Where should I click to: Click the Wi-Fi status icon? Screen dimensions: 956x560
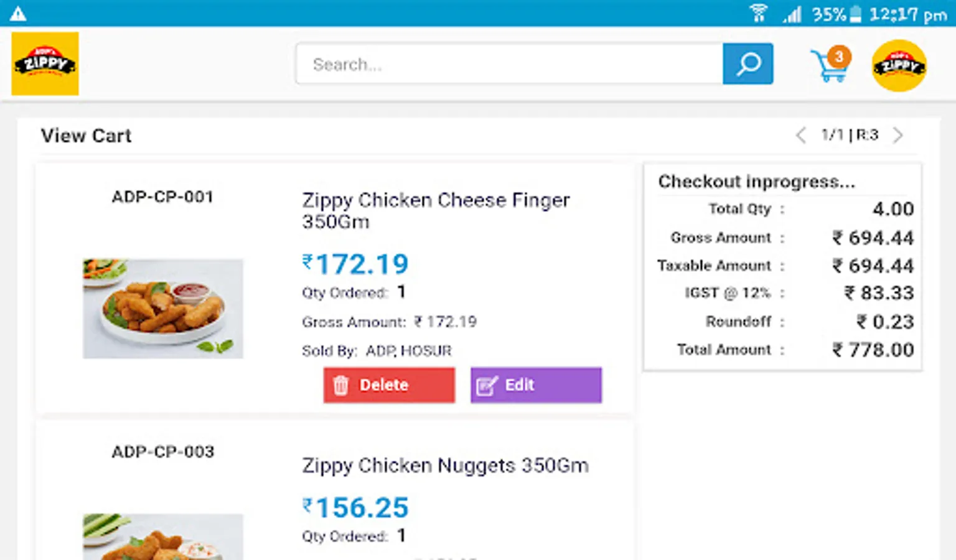pos(758,13)
